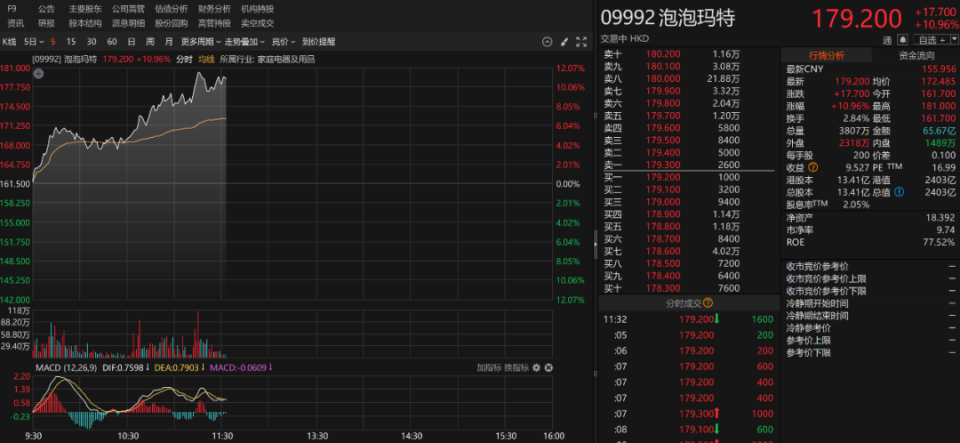Toggle the 均线 average line legend
Image resolution: width=960 pixels, height=443 pixels.
click(206, 60)
